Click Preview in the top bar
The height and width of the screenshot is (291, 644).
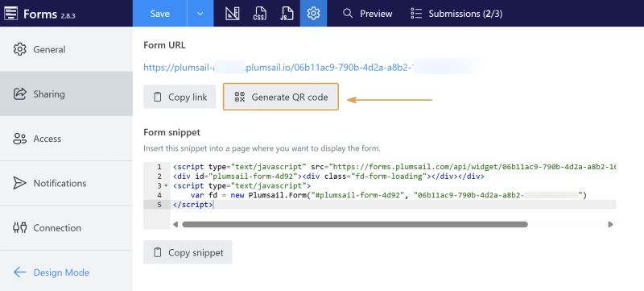[368, 14]
